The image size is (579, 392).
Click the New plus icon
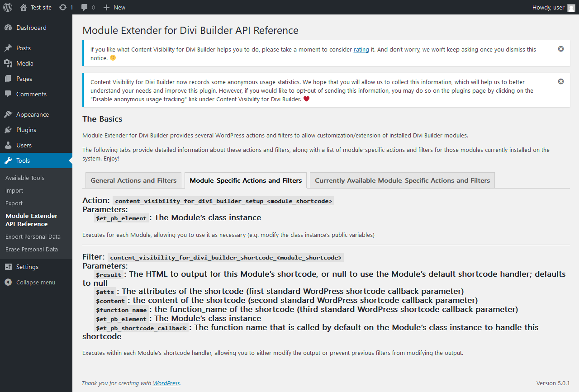coord(106,7)
